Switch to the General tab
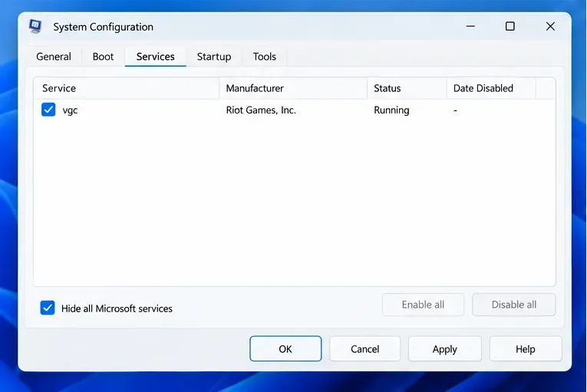The height and width of the screenshot is (392, 587). tap(54, 57)
